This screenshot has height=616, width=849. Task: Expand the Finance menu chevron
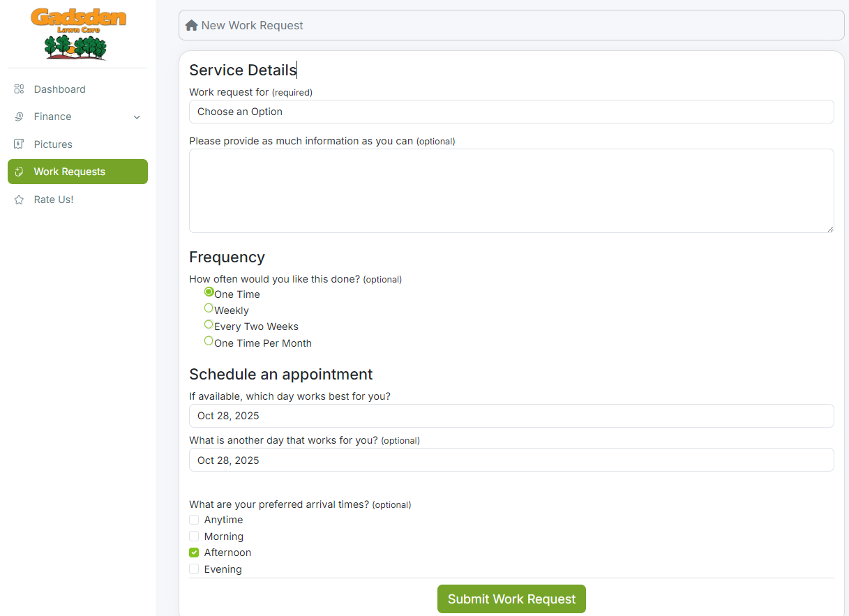point(137,117)
